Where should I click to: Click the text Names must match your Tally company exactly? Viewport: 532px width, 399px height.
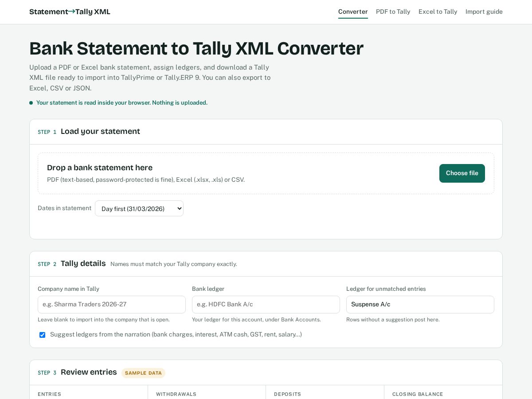click(174, 264)
